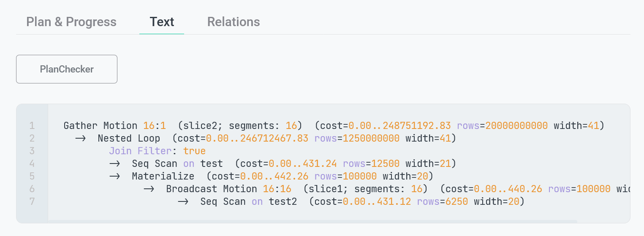
Task: Click the arrow before Nested Loop
Action: tap(81, 138)
